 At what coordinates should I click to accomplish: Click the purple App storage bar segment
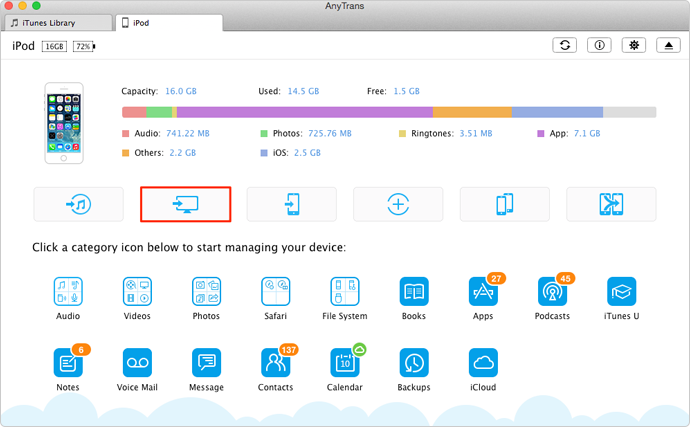[305, 112]
